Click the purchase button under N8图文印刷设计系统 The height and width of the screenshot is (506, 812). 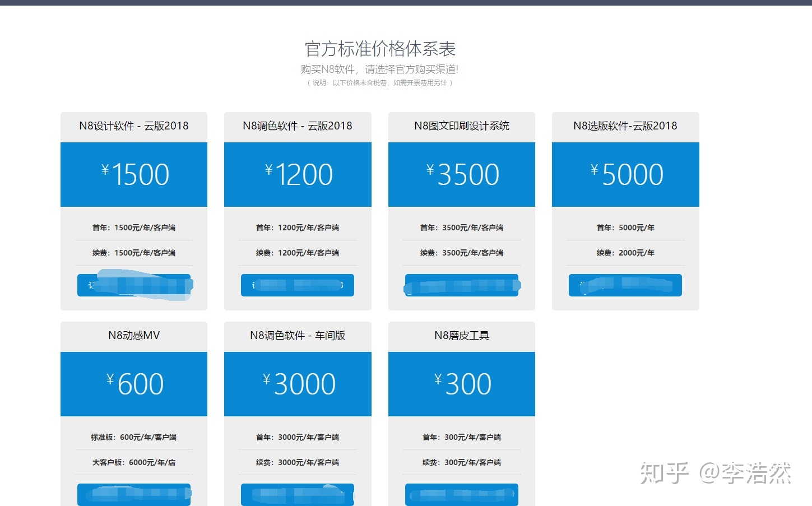click(x=461, y=285)
